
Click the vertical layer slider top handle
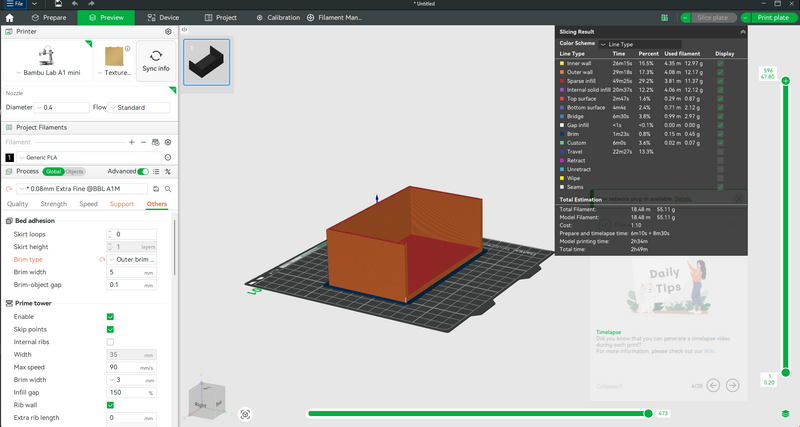pyautogui.click(x=786, y=81)
